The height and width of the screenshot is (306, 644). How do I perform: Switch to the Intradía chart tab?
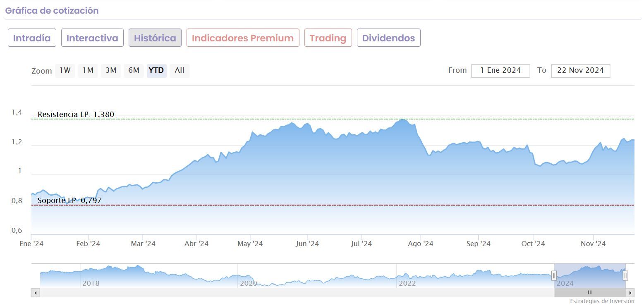[x=32, y=38]
